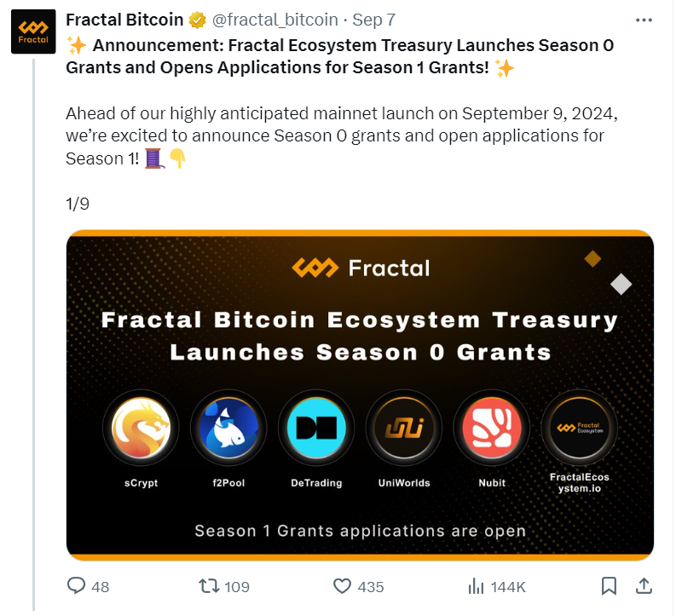Click the f2Pool fish logo
Viewport: 676px width, 616px height.
coord(228,429)
